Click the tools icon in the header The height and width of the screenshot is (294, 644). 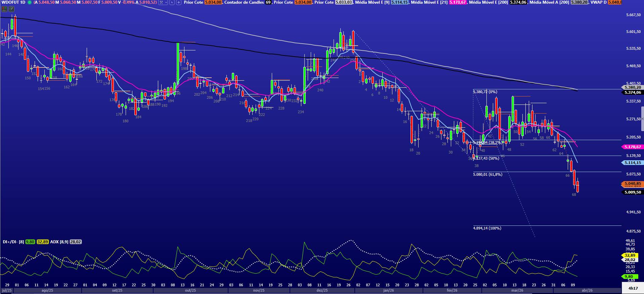(161, 2)
